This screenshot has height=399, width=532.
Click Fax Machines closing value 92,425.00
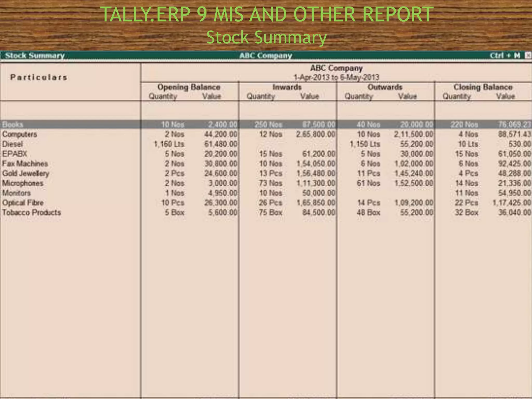point(515,164)
